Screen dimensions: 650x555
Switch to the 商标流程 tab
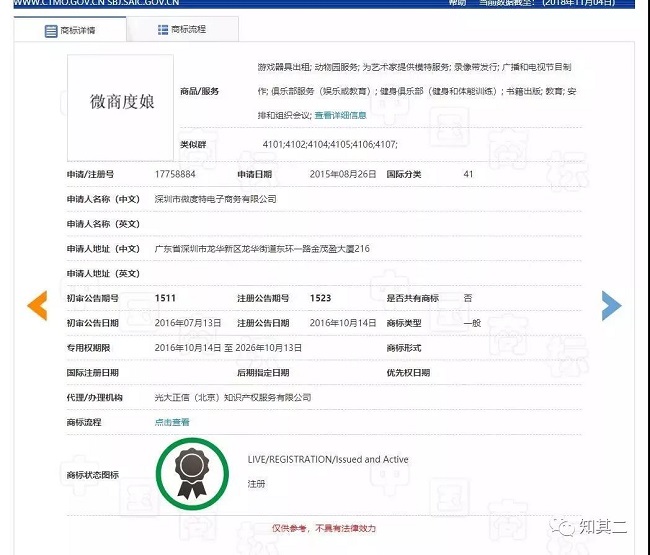click(182, 30)
